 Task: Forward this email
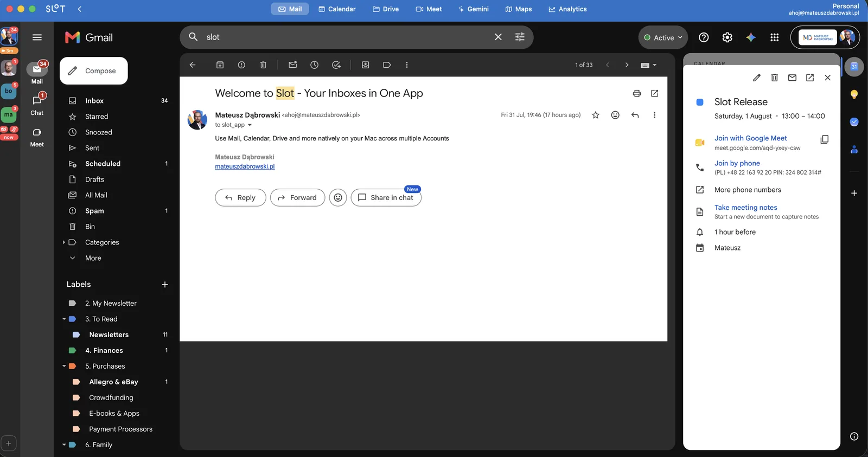coord(297,198)
